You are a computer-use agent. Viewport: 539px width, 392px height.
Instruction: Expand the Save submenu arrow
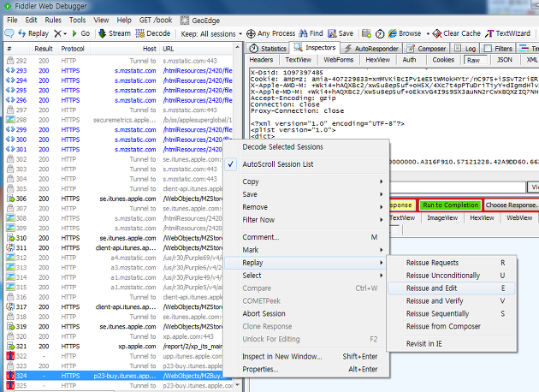point(381,194)
